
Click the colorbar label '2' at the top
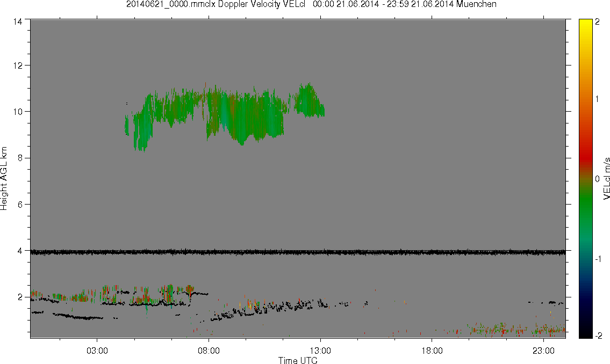click(598, 22)
